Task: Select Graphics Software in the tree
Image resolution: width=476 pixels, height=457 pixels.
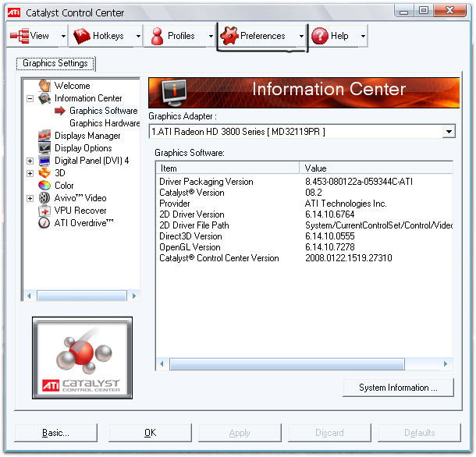Action: (x=104, y=111)
